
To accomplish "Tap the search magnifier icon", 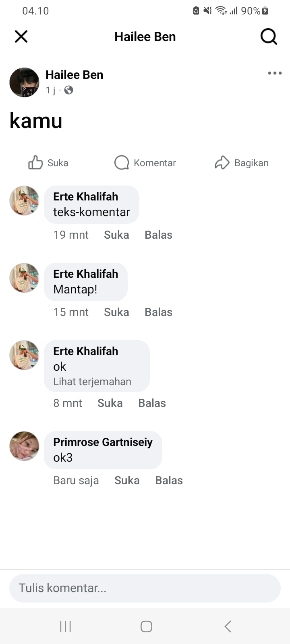I will coord(269,37).
